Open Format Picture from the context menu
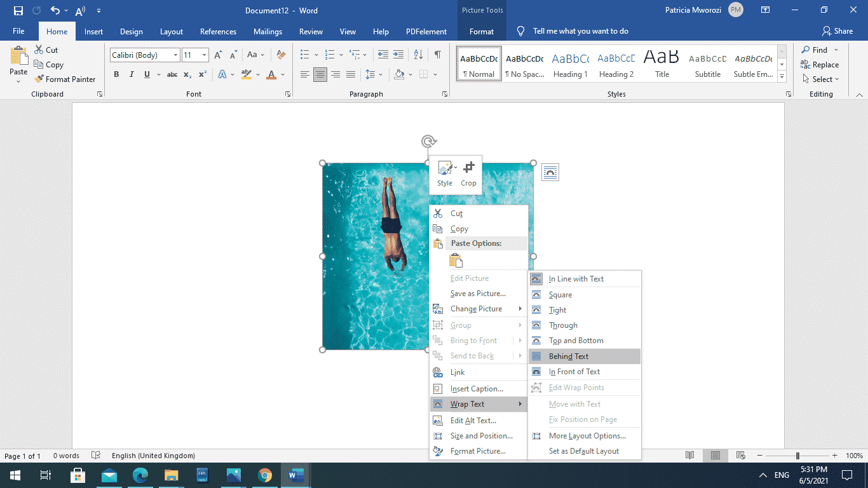 click(477, 451)
